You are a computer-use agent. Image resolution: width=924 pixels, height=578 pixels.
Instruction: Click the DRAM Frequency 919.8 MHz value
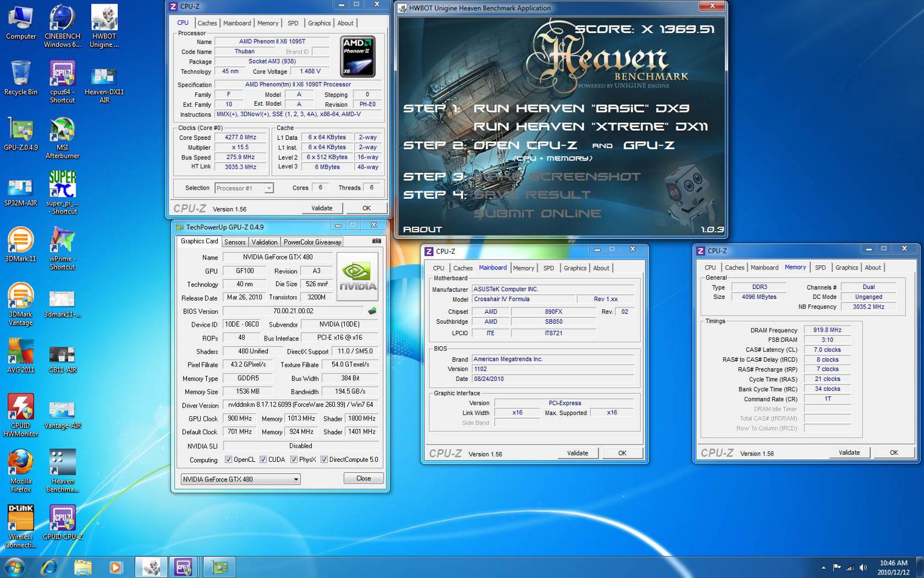(828, 330)
